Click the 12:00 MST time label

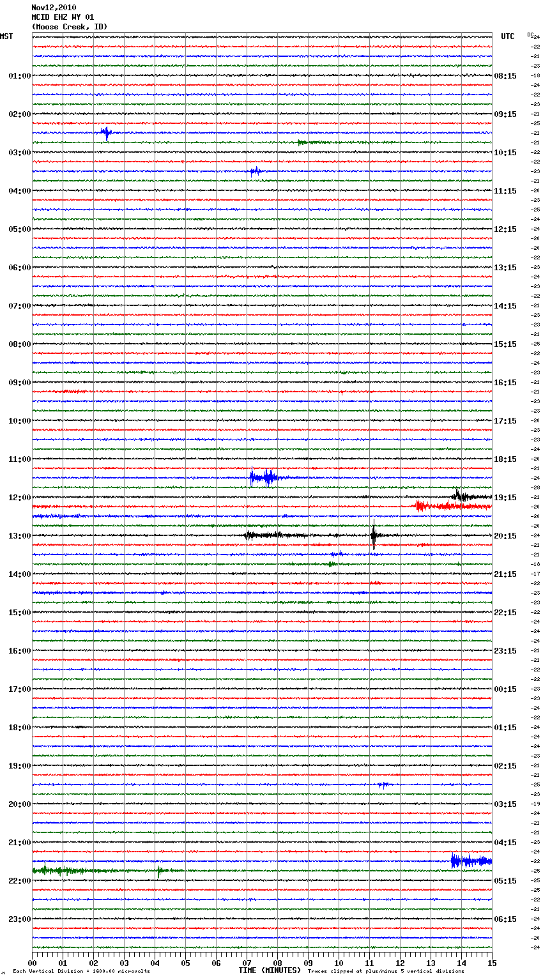pos(20,498)
